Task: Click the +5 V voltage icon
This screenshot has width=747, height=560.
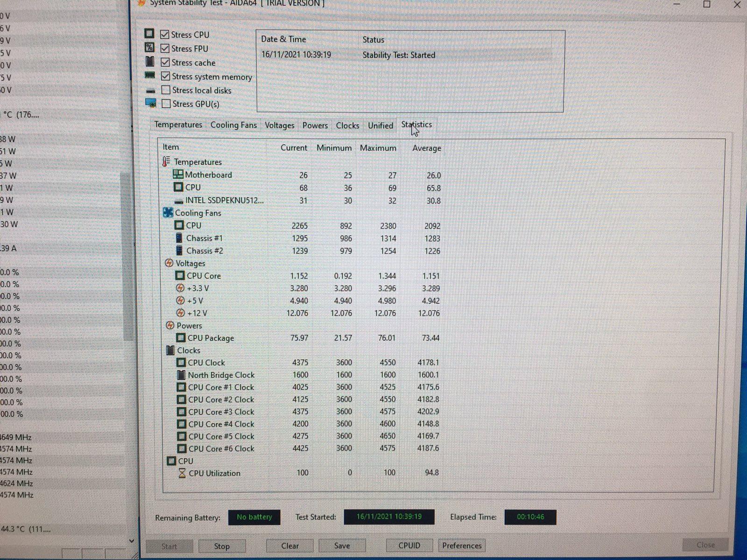Action: (x=180, y=301)
